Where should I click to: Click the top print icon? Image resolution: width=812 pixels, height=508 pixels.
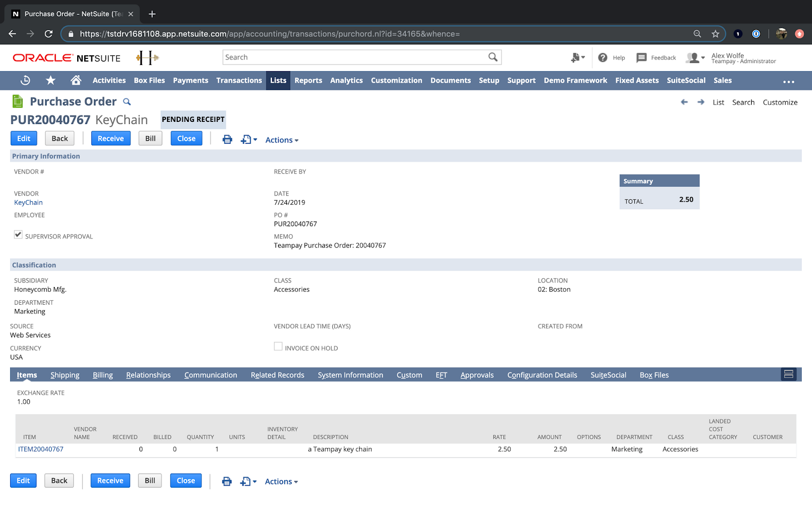click(227, 139)
